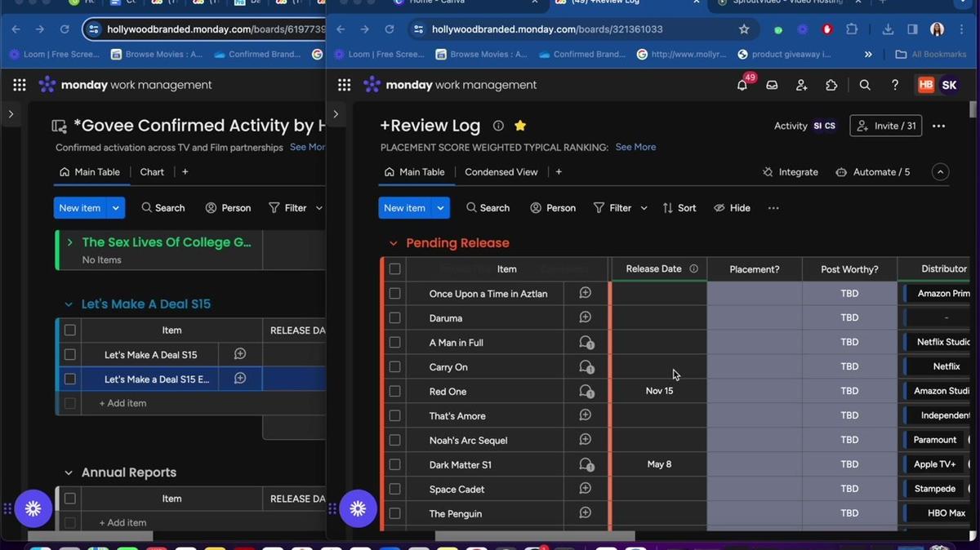Screen dimensions: 980x550
Task: Open the board three-dot options menu
Action: pos(938,126)
